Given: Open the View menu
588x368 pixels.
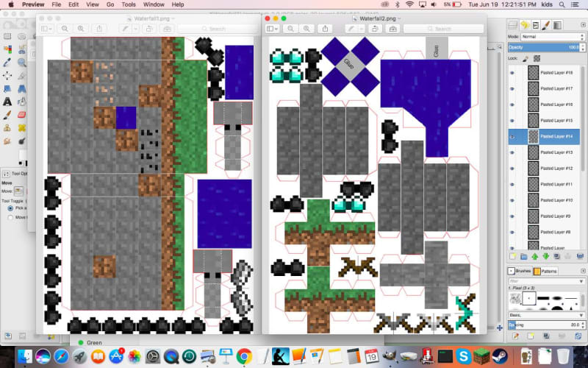Looking at the screenshot, I should pyautogui.click(x=93, y=4).
